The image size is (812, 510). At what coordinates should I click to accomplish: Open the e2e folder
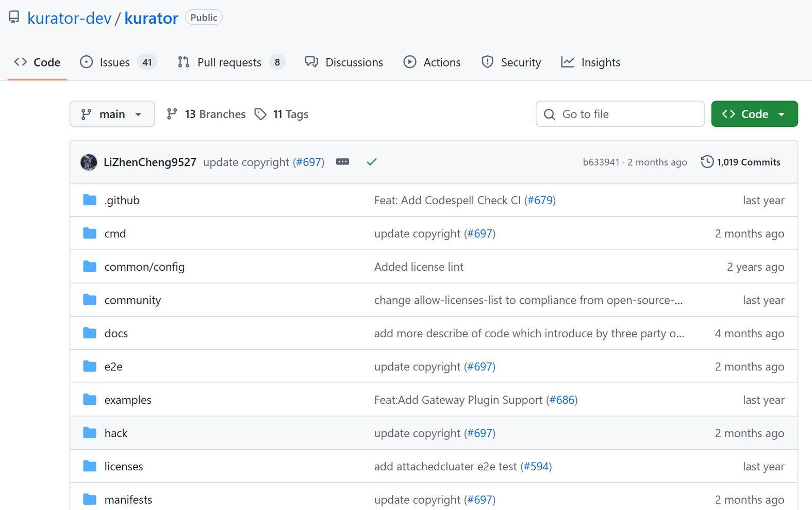pos(113,367)
